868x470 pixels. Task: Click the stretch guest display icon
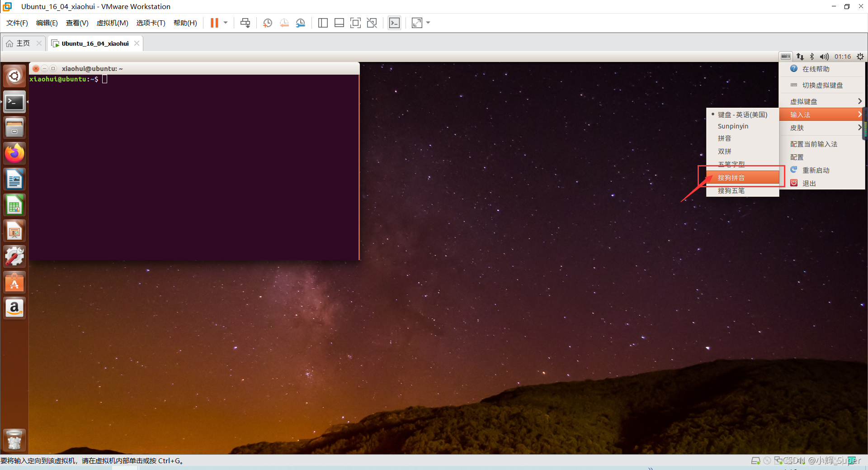pyautogui.click(x=417, y=23)
